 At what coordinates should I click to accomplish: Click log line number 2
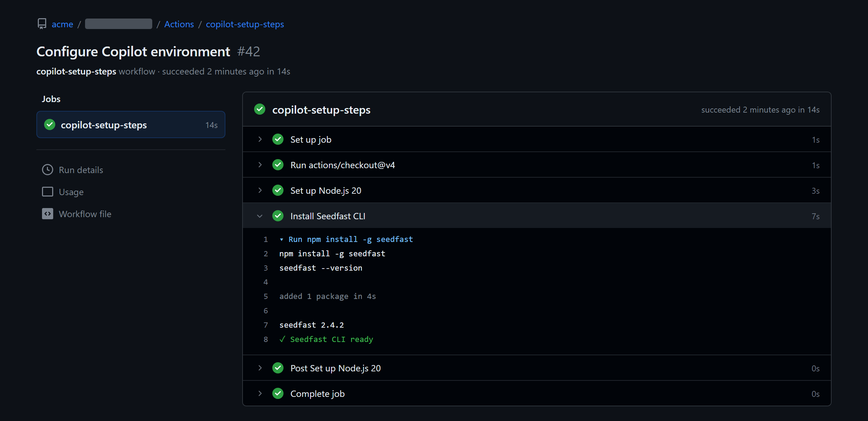point(266,254)
